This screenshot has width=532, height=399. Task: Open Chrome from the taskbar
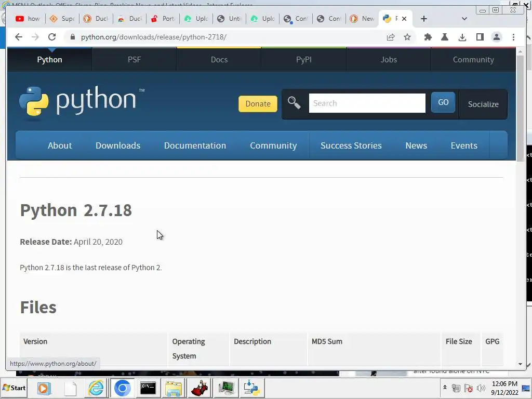(x=123, y=388)
